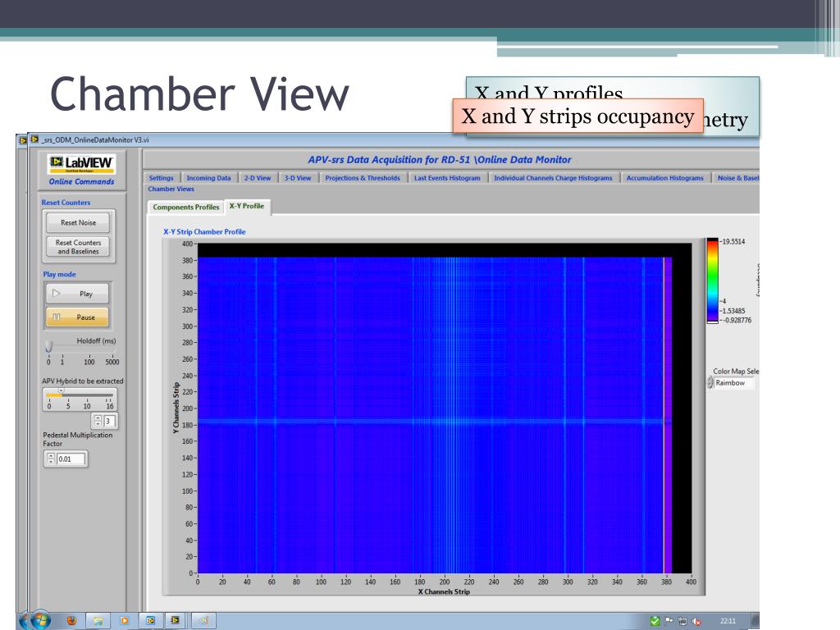Image resolution: width=840 pixels, height=630 pixels.
Task: Click the Y Channels Strip axis label
Action: tap(176, 408)
